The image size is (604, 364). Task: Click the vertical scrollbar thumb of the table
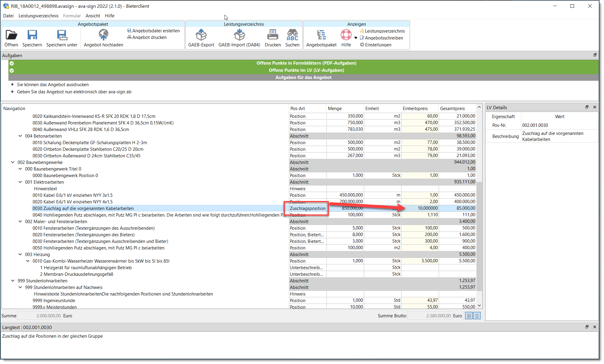pyautogui.click(x=479, y=236)
